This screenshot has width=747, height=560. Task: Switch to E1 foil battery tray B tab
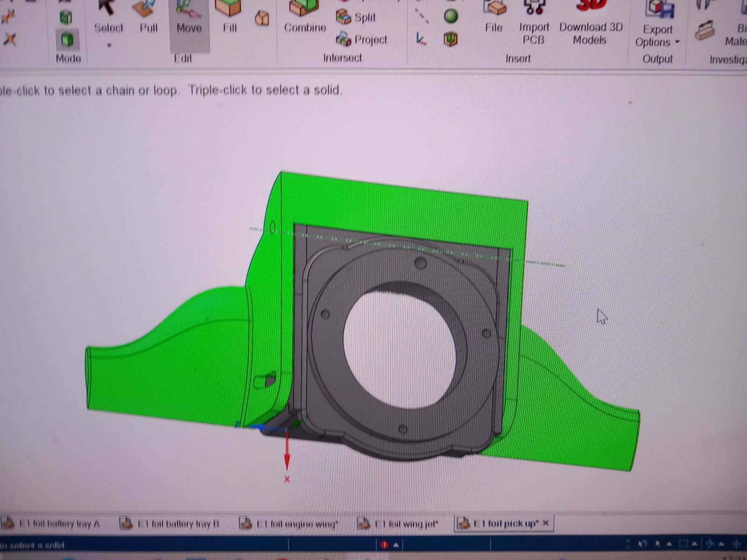170,524
